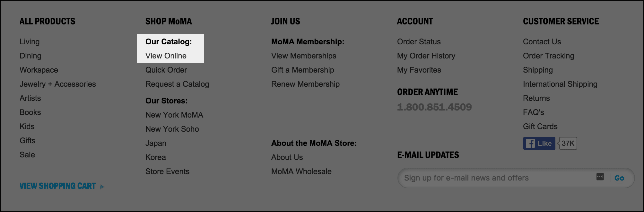Click the 37K like count bubble

click(568, 143)
